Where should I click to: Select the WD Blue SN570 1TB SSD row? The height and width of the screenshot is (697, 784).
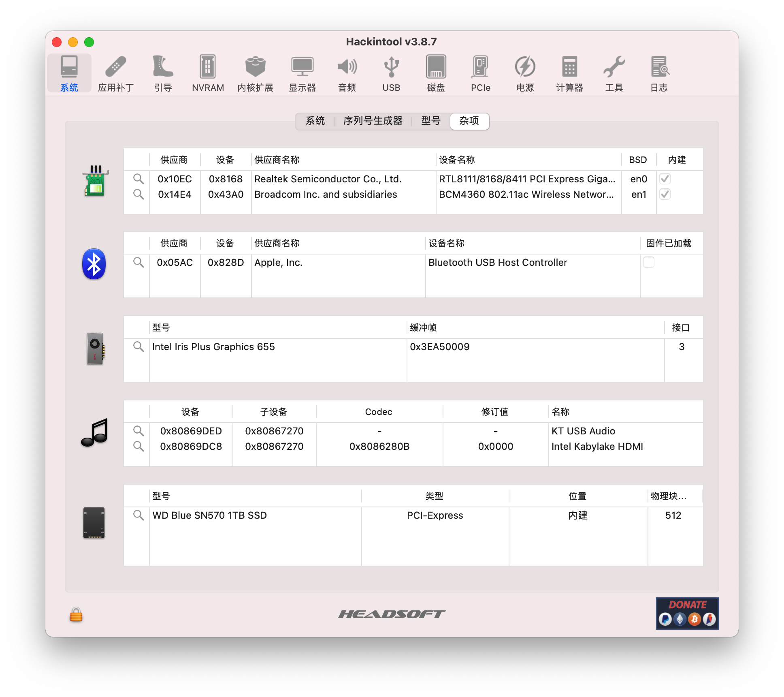413,515
